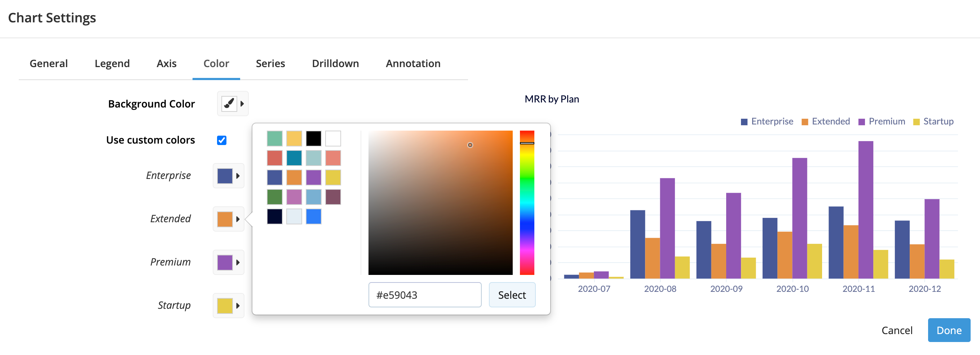This screenshot has height=355, width=980.
Task: Open the Enterprise color dropdown arrow
Action: [238, 176]
